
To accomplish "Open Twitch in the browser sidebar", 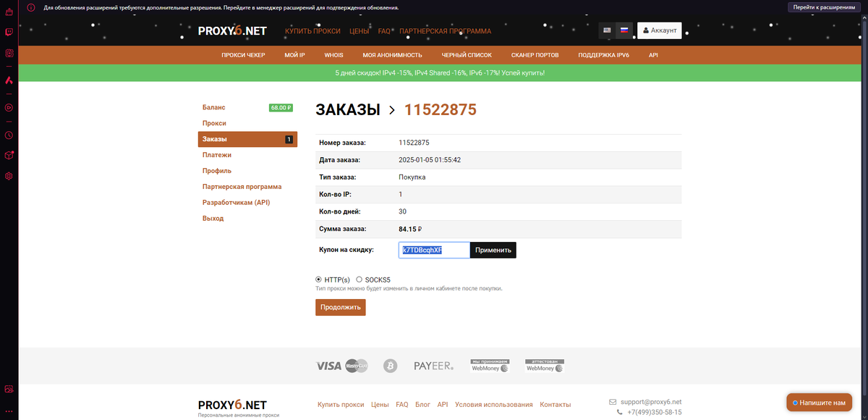I will click(x=9, y=33).
